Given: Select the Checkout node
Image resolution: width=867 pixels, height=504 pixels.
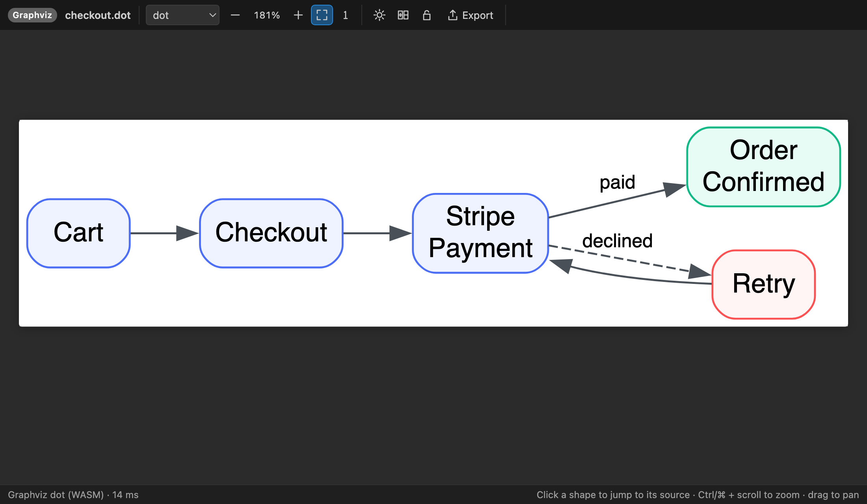Looking at the screenshot, I should (x=271, y=233).
